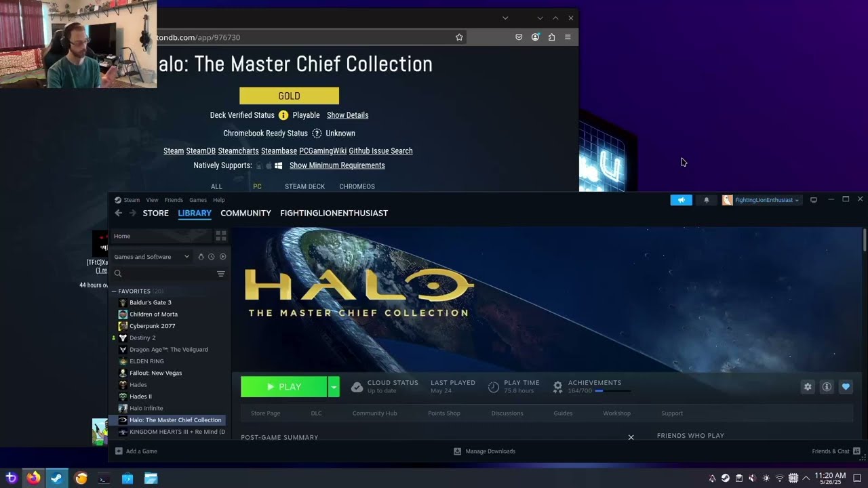Click the library search magnifier icon

pos(118,274)
